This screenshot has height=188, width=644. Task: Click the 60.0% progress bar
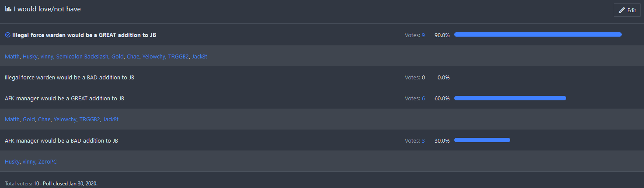(510, 98)
